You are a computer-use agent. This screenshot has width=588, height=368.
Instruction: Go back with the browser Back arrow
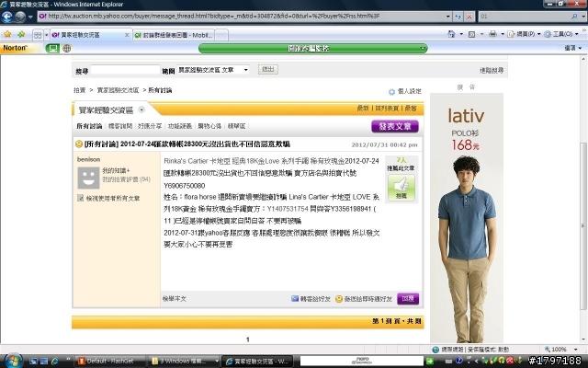(6, 17)
